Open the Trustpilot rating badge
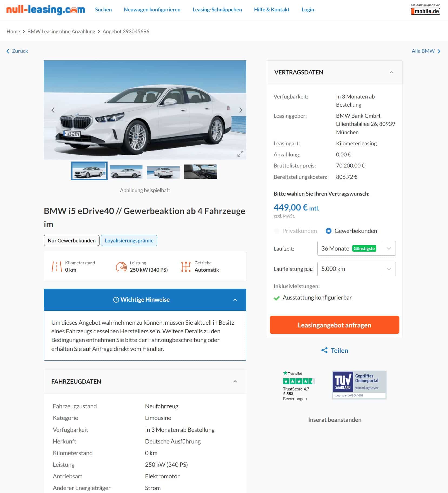This screenshot has height=493, width=448. pos(299,386)
